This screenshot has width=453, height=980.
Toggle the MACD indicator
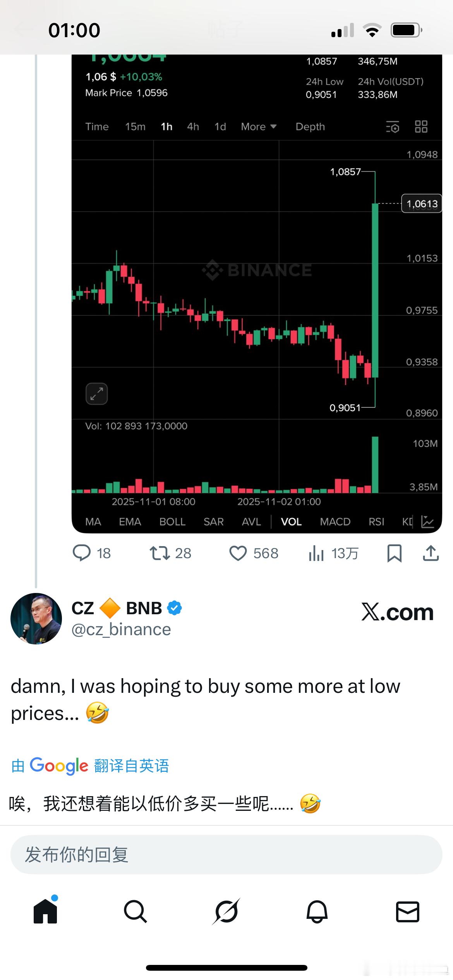(x=335, y=522)
